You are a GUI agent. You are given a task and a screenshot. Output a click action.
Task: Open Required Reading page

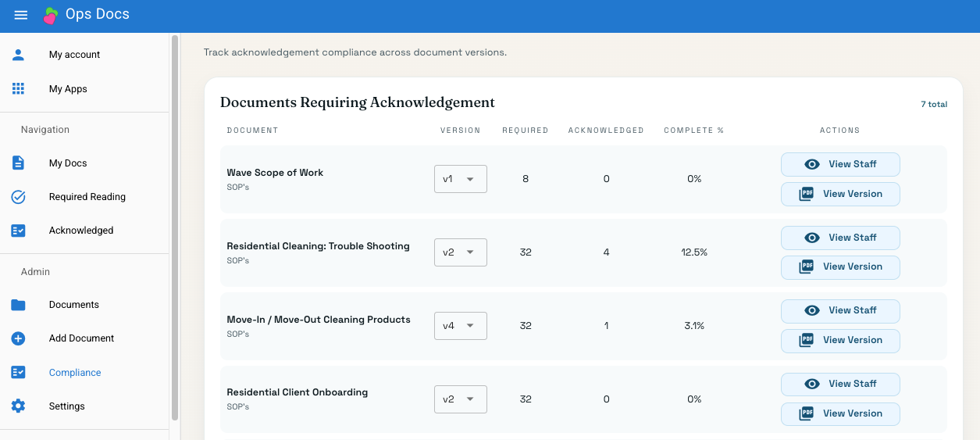point(84,197)
